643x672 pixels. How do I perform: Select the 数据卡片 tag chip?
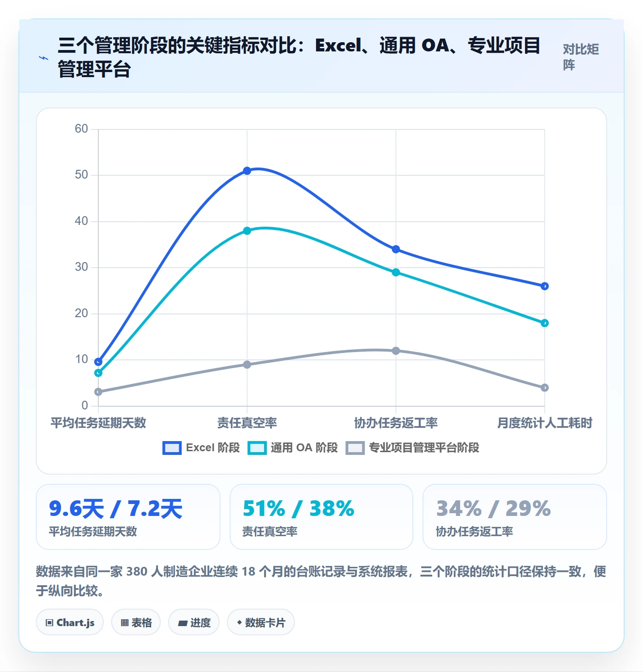(261, 622)
